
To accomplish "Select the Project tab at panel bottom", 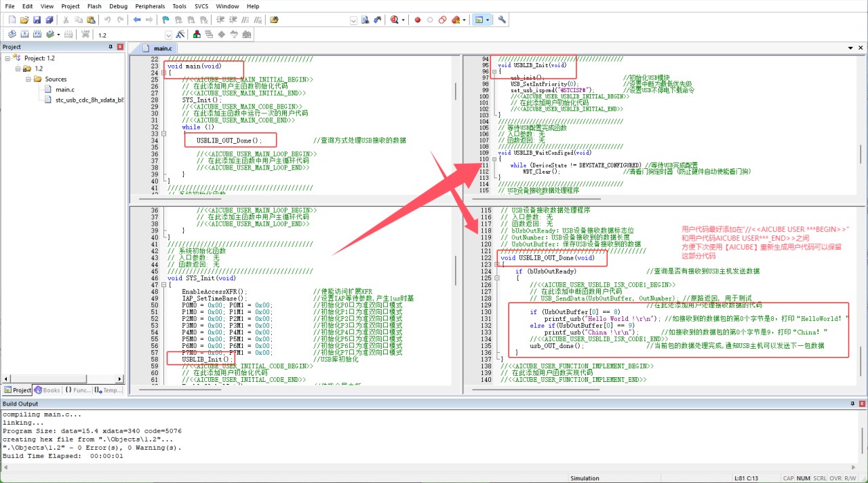I will click(18, 390).
